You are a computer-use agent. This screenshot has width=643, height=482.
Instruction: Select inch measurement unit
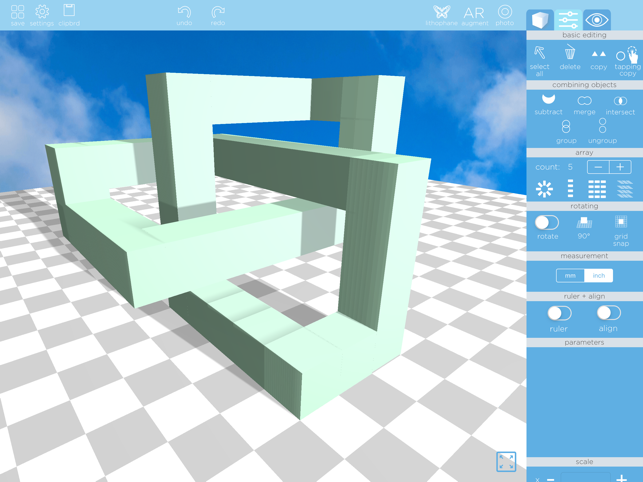[x=599, y=276]
